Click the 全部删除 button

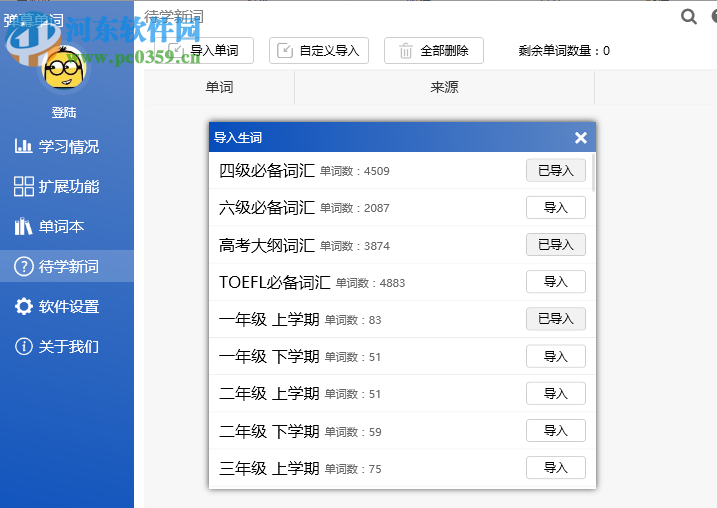click(434, 50)
